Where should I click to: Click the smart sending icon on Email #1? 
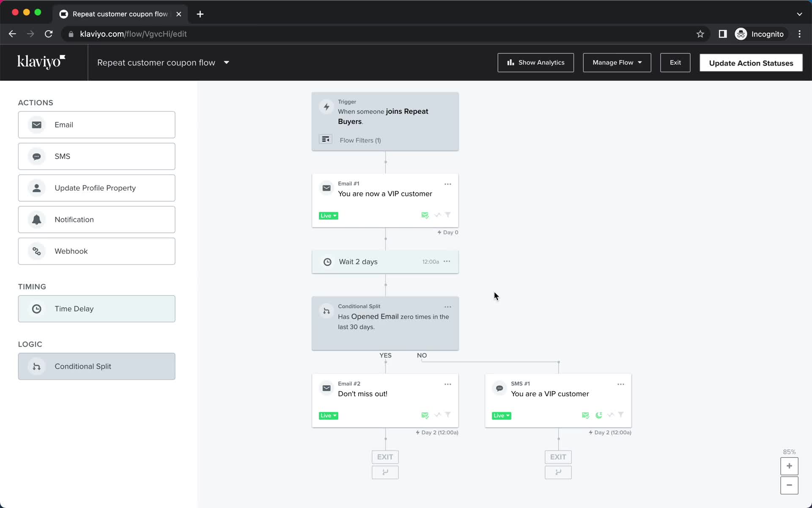(x=425, y=215)
